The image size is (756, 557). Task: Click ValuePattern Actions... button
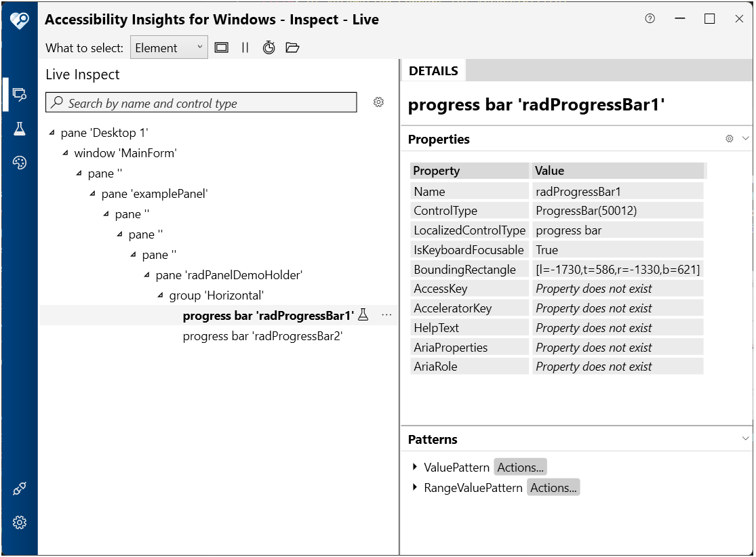click(x=520, y=467)
